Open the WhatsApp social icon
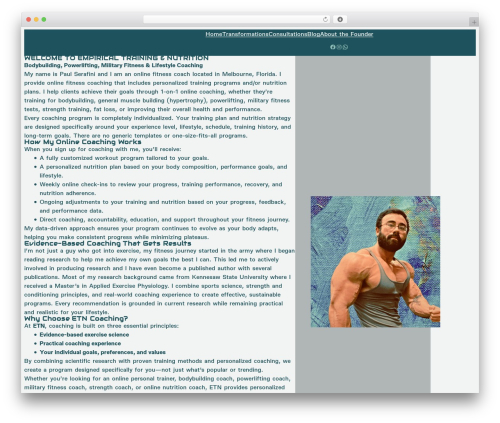The height and width of the screenshot is (423, 500). [345, 47]
